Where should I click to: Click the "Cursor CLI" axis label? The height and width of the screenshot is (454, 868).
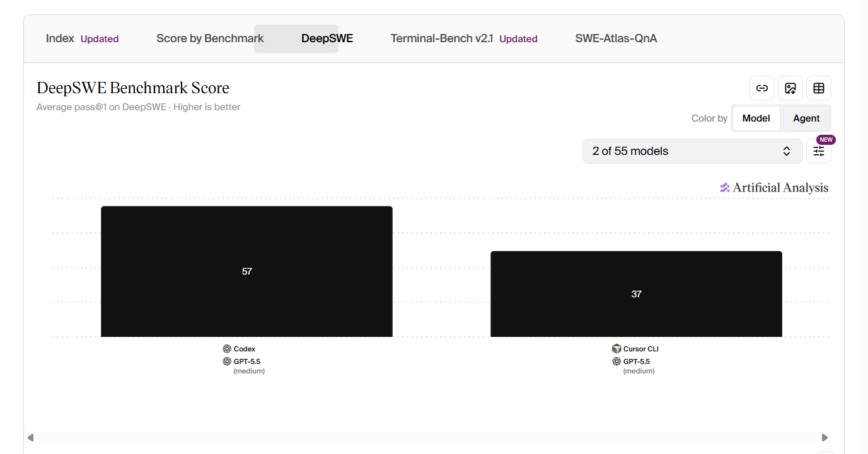(641, 349)
